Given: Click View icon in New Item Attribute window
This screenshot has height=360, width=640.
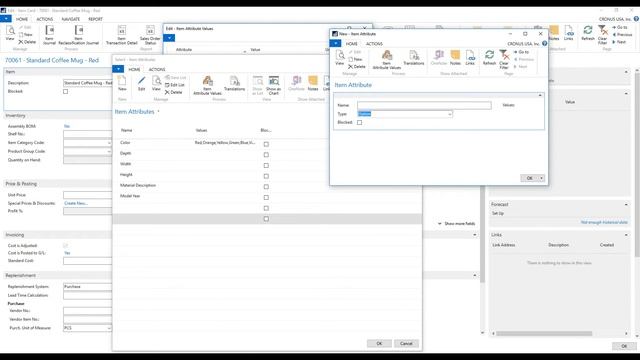Looking at the screenshot, I should point(340,57).
